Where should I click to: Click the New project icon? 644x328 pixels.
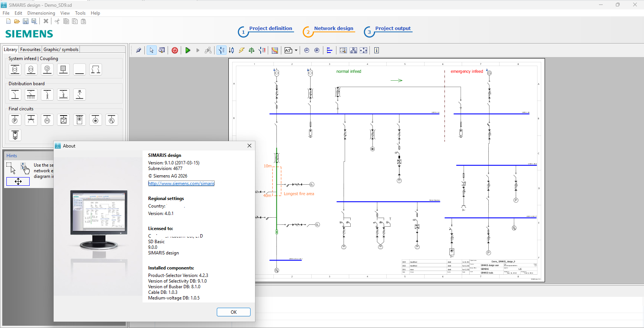[8, 21]
